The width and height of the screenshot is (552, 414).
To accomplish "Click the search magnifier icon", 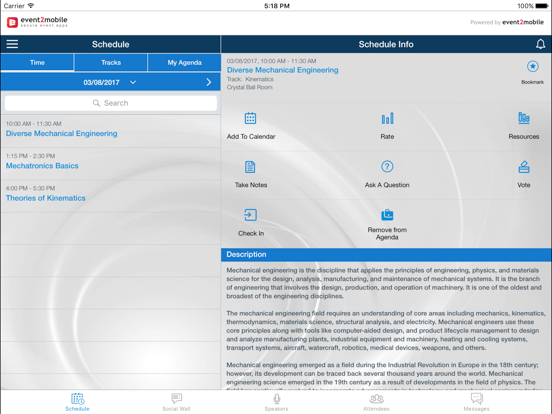I will (x=96, y=103).
